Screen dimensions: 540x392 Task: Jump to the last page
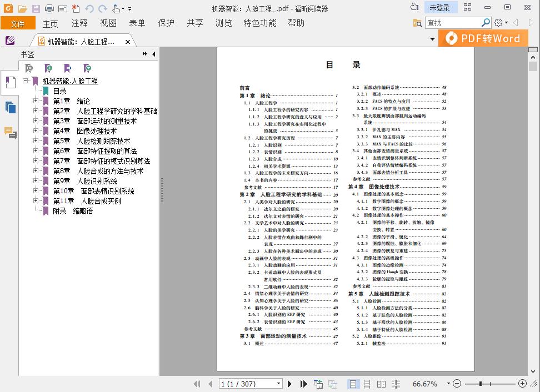click(x=303, y=384)
